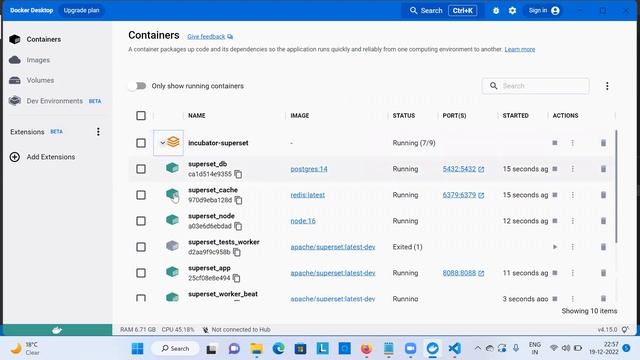Delete the superset_node container

[x=603, y=221]
